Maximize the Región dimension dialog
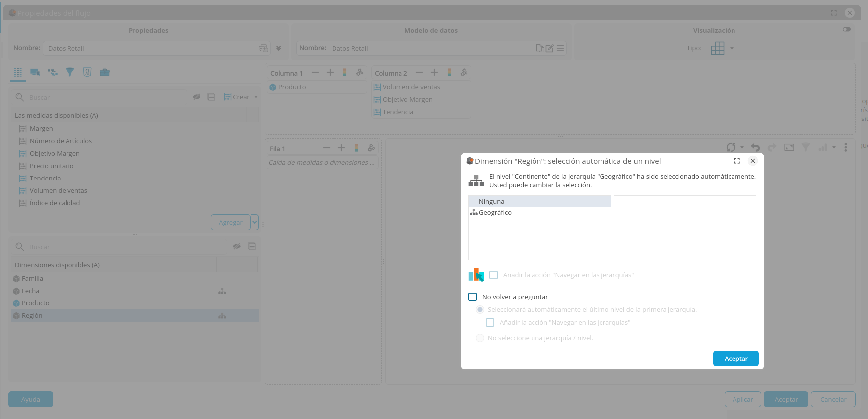The height and width of the screenshot is (419, 868). (737, 161)
